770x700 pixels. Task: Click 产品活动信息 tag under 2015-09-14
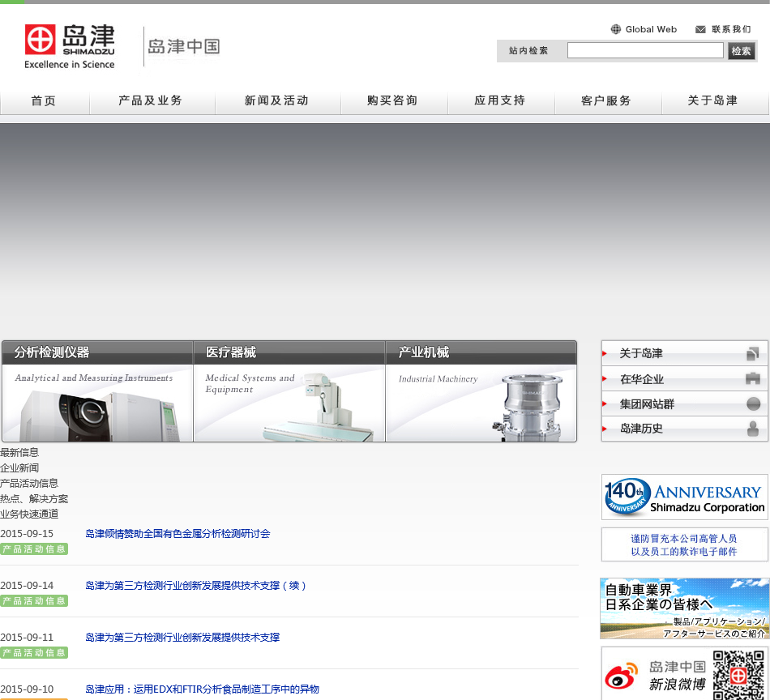(x=34, y=601)
